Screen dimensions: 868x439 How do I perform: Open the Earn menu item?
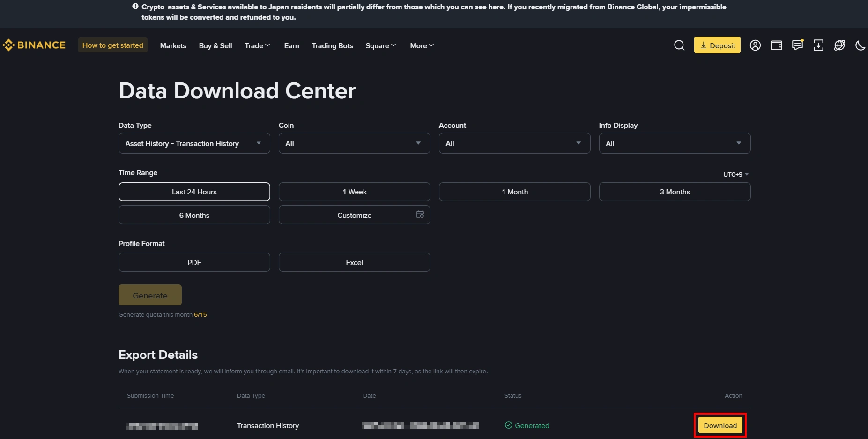[291, 45]
